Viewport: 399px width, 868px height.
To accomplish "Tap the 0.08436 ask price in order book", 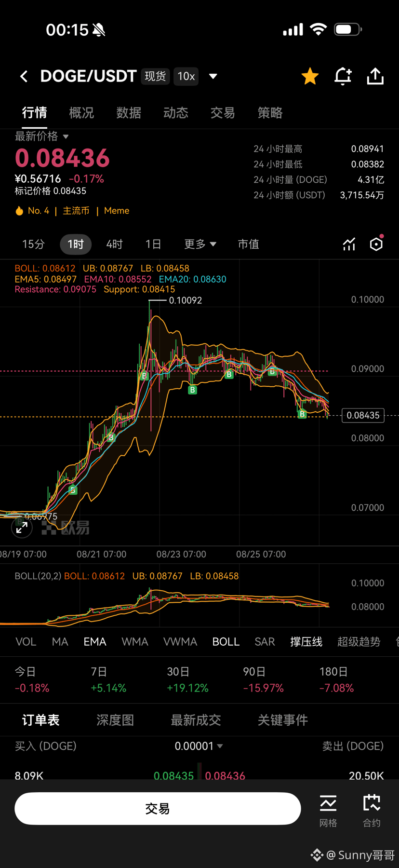I will tap(225, 776).
